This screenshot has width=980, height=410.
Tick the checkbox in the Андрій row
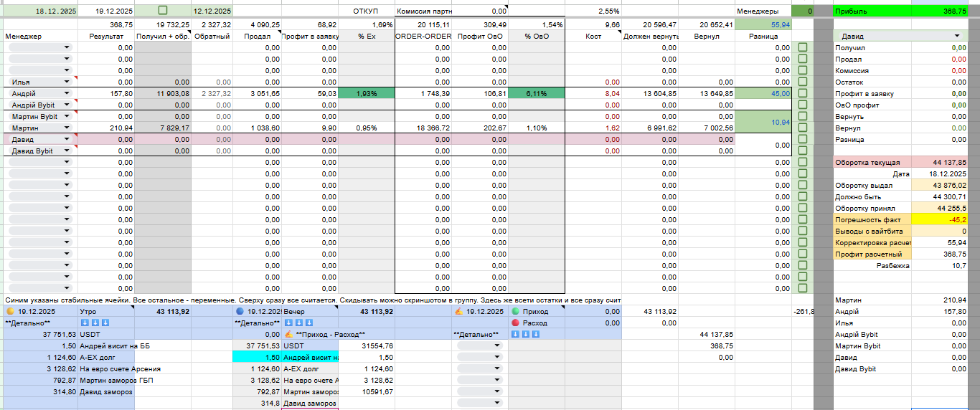(x=803, y=93)
